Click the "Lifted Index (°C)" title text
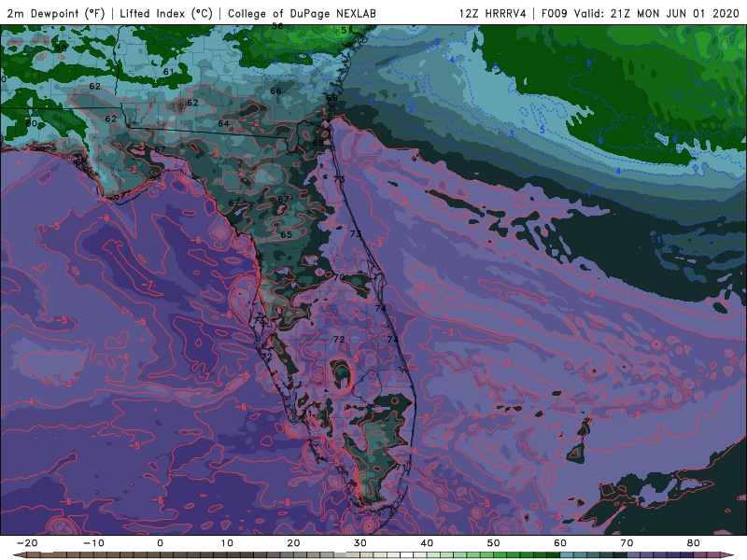Viewport: 747px width, 560px height. pyautogui.click(x=166, y=13)
